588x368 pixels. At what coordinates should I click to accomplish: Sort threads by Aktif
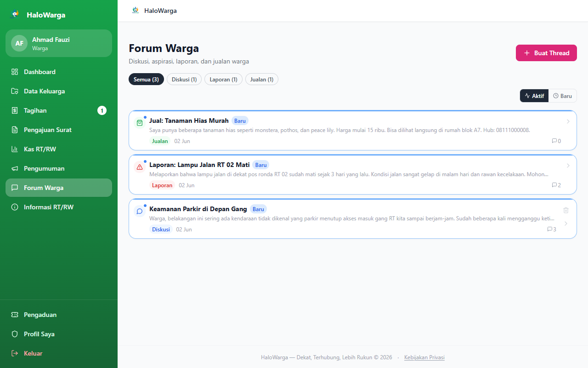534,96
